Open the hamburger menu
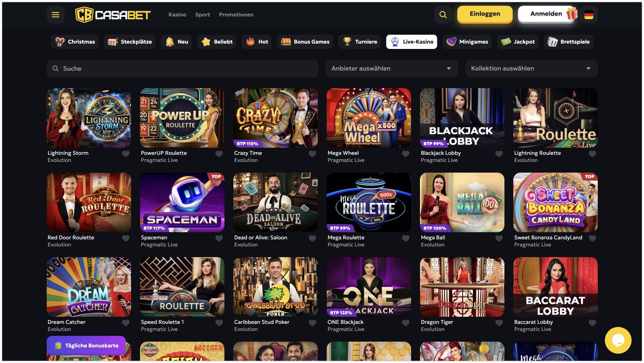The image size is (644, 363). coord(56,15)
